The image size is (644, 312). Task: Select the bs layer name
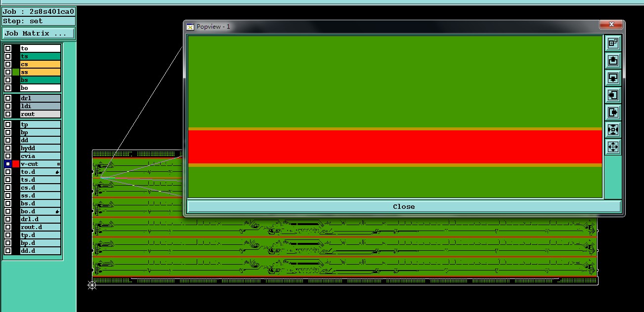coord(41,80)
